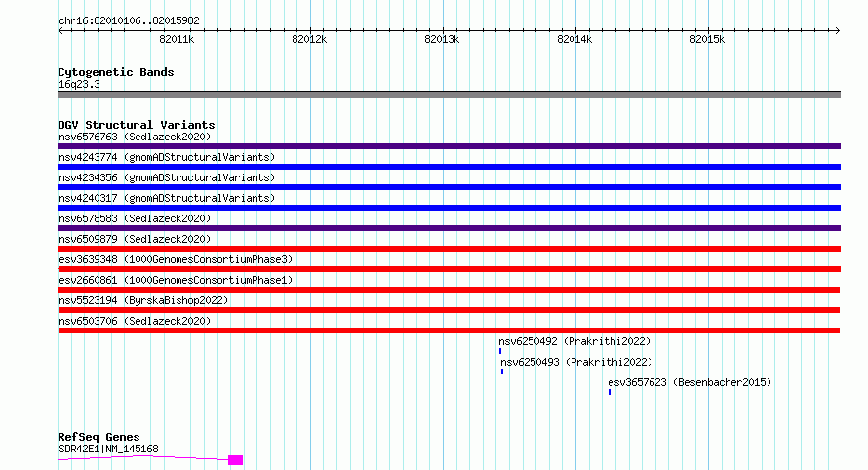Select the magenta SDR42E1 exon block

[236, 460]
